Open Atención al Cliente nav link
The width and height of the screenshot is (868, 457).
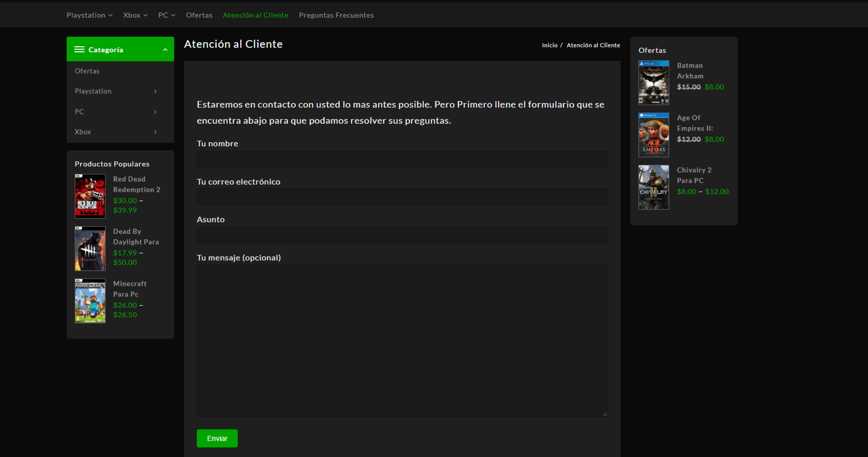(255, 15)
